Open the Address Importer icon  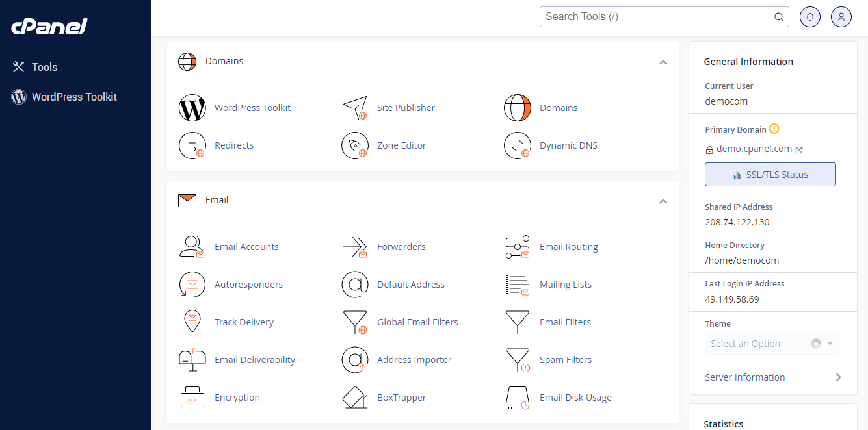(x=355, y=359)
